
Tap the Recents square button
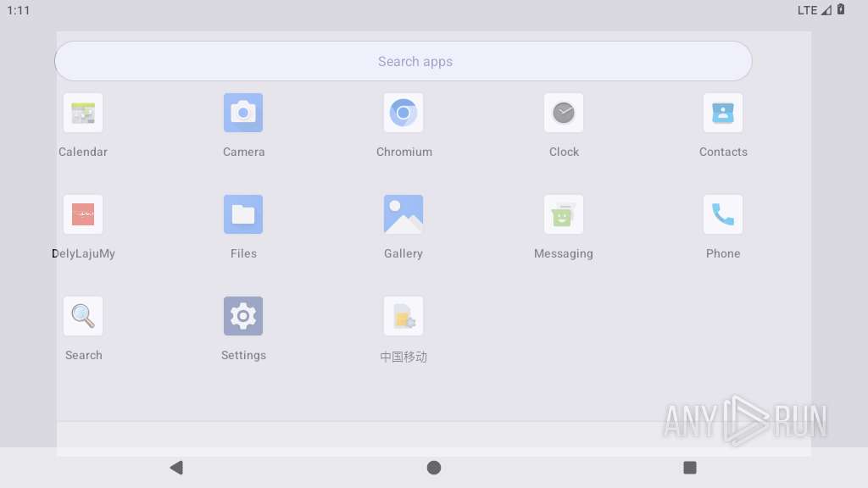coord(690,468)
